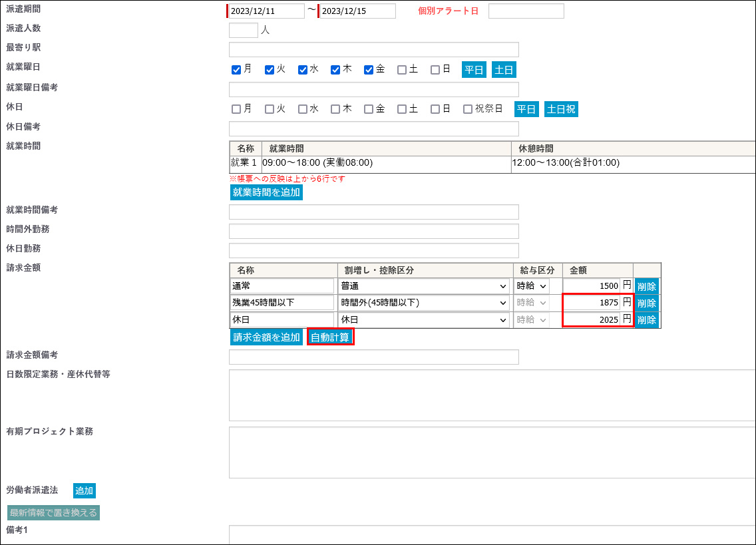Screen dimensions: 756x545
Task: Click the 1875 amount field
Action: coord(592,303)
